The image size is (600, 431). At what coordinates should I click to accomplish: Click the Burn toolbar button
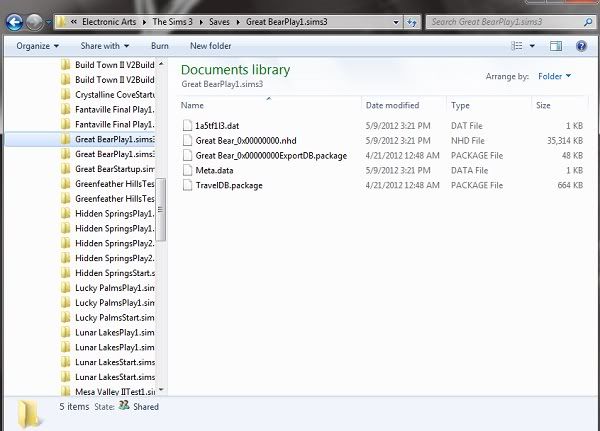pos(160,46)
